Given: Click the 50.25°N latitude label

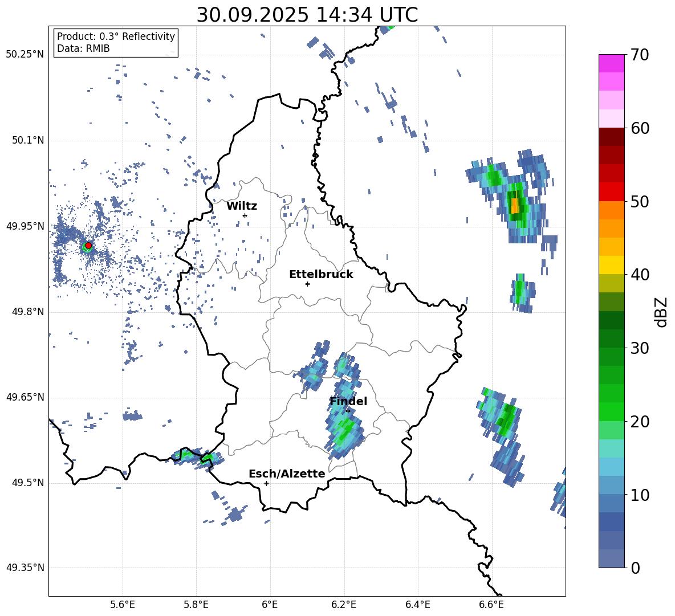Looking at the screenshot, I should (25, 55).
